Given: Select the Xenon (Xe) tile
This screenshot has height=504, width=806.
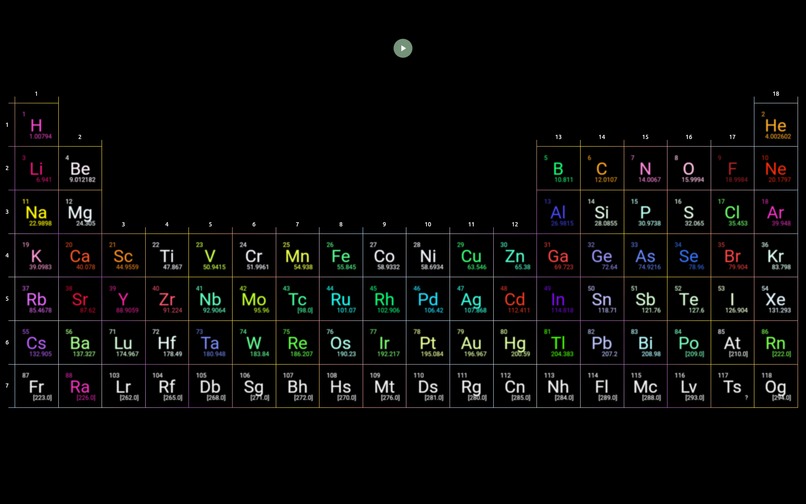Looking at the screenshot, I should pyautogui.click(x=776, y=299).
